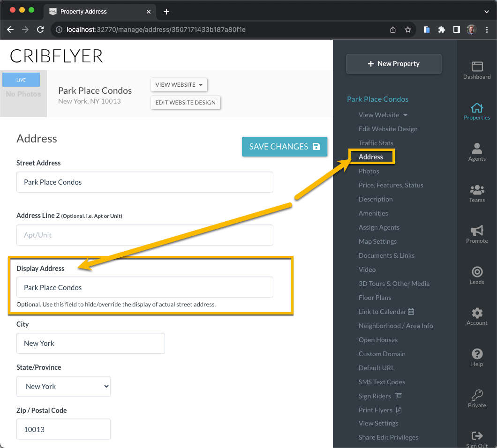
Task: Open 3D Tours & Other Media item
Action: click(394, 284)
